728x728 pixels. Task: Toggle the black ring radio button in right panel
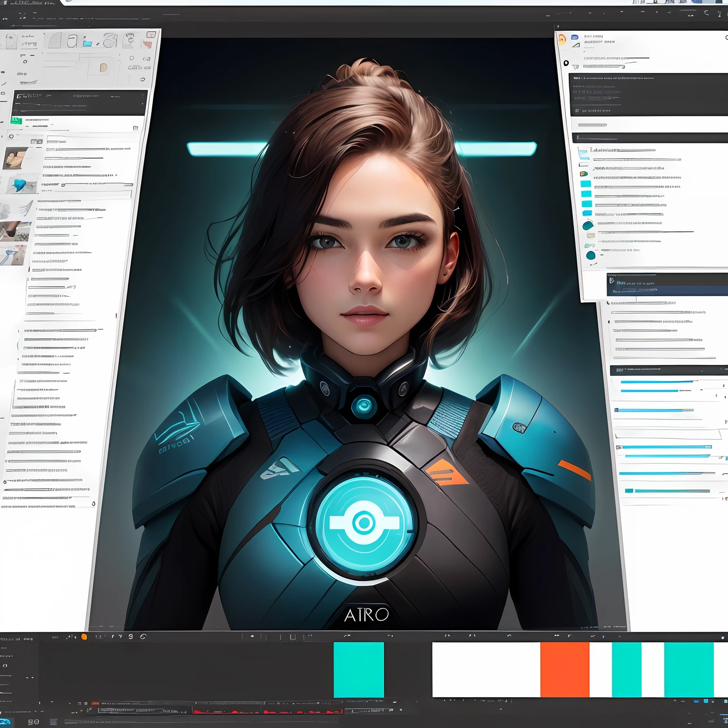tap(566, 63)
